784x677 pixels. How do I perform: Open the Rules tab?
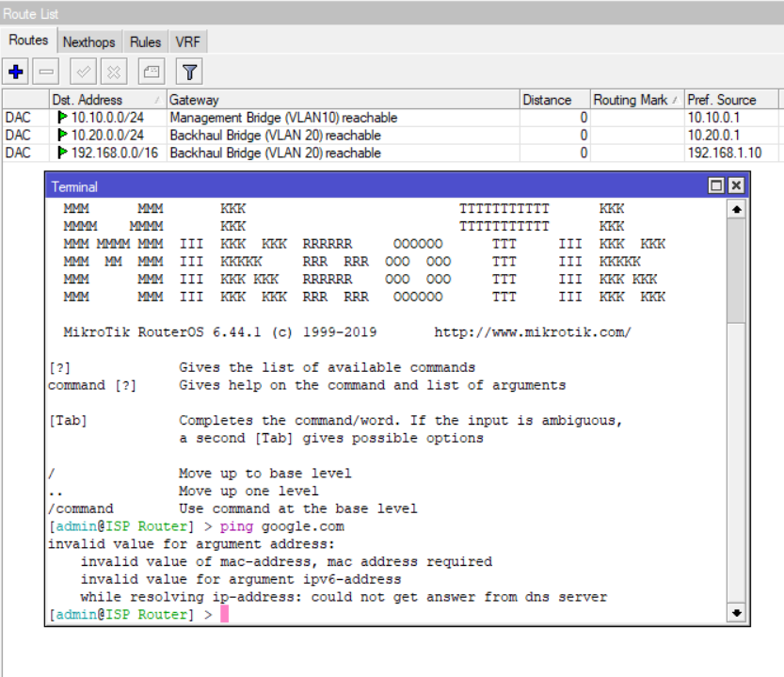(146, 42)
